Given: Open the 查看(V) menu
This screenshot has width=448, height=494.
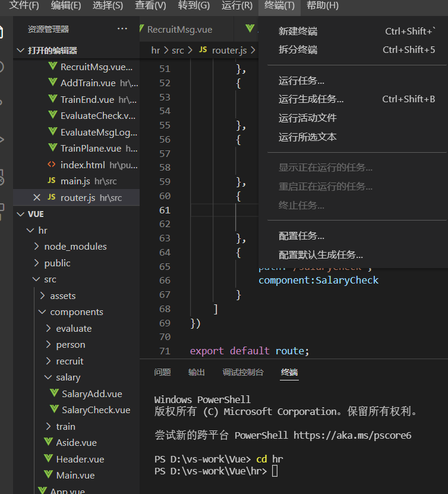Looking at the screenshot, I should tap(150, 5).
